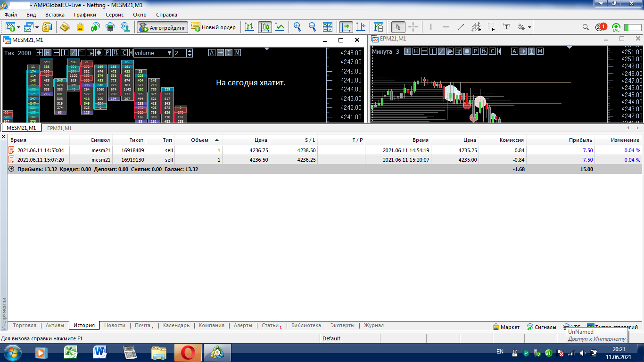Open the chart profiles icon
The height and width of the screenshot is (362, 644).
pos(29,27)
